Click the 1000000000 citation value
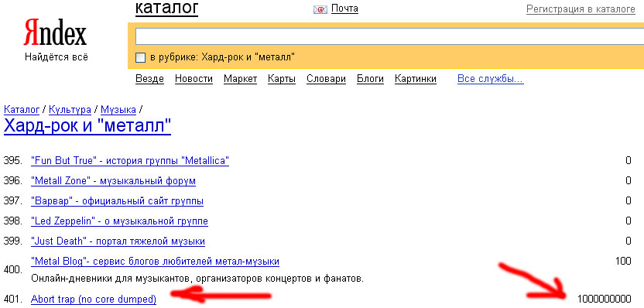Screen dimensions: 644x308 point(604,299)
